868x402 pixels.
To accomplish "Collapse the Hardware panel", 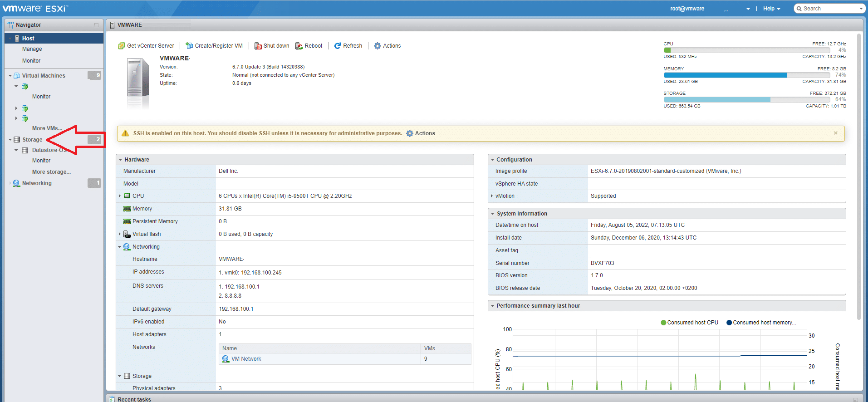I will coord(121,160).
